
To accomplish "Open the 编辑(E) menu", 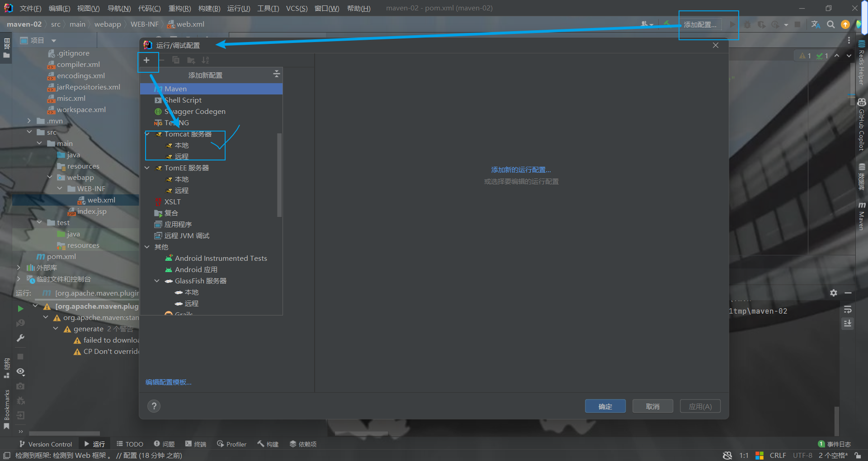I will pyautogui.click(x=59, y=8).
